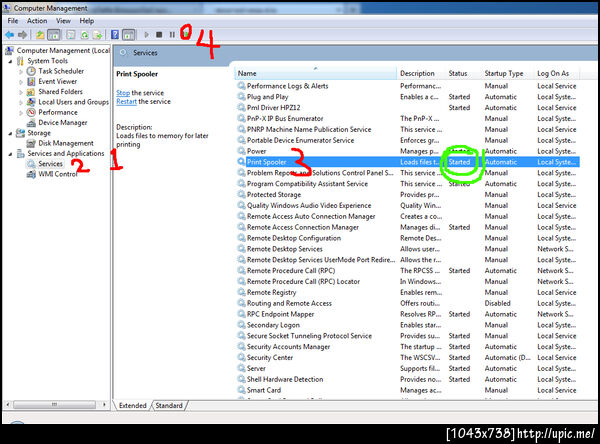Image resolution: width=600 pixels, height=444 pixels.
Task: Sort by the Description column header
Action: tap(421, 73)
